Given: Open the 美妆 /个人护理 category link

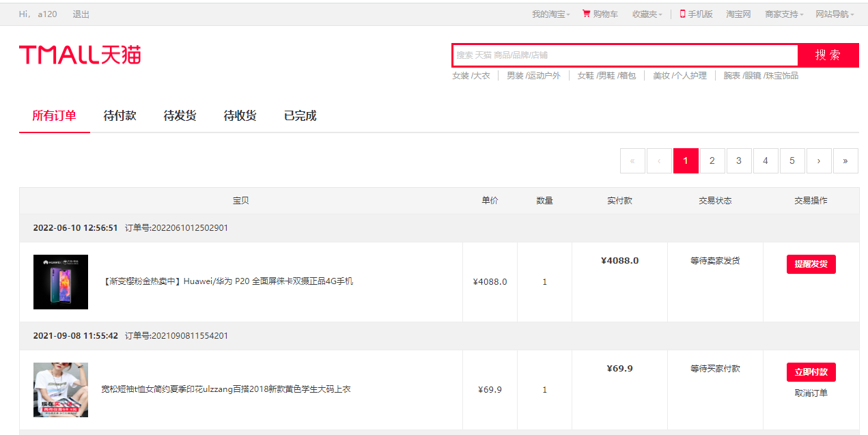Looking at the screenshot, I should click(x=680, y=76).
